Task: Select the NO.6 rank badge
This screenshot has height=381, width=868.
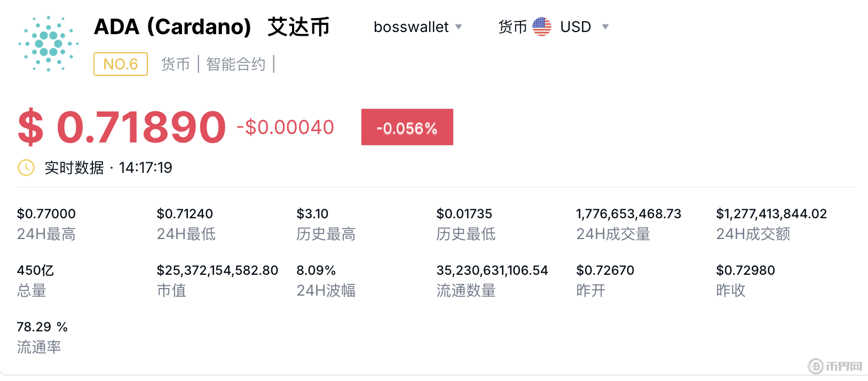Action: (121, 64)
